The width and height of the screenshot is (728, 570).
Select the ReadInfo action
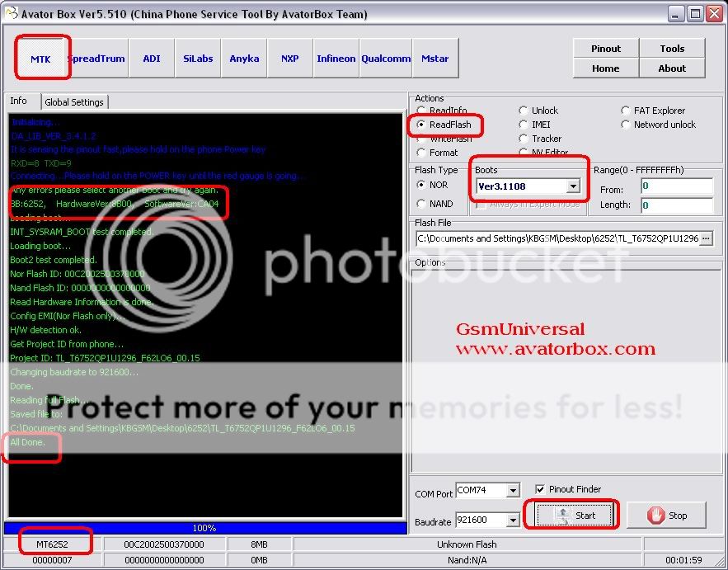click(442, 111)
